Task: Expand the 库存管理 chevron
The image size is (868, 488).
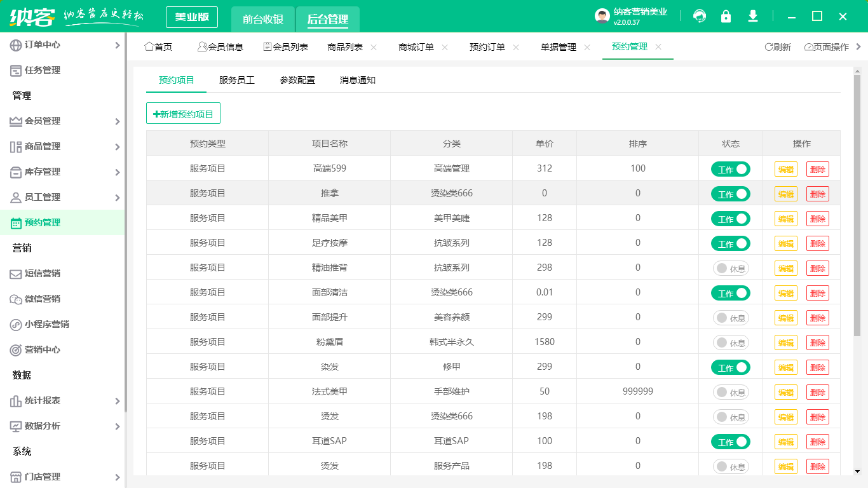Action: [118, 172]
